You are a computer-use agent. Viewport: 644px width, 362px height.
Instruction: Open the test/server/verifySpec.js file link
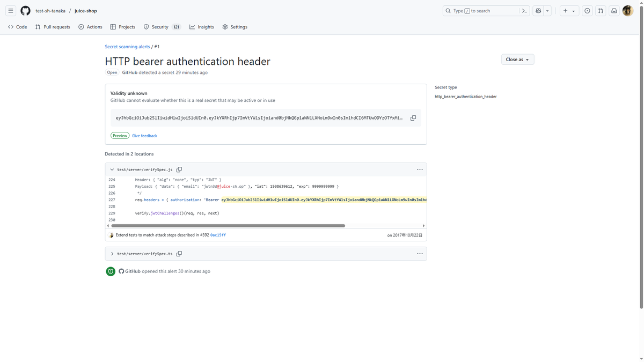(145, 169)
